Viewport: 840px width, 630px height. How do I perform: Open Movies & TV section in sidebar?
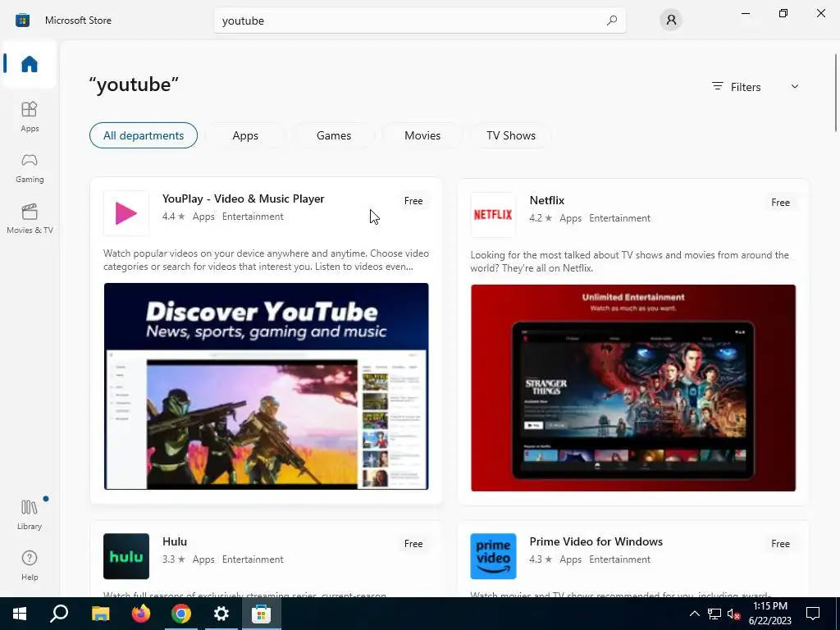pyautogui.click(x=30, y=218)
